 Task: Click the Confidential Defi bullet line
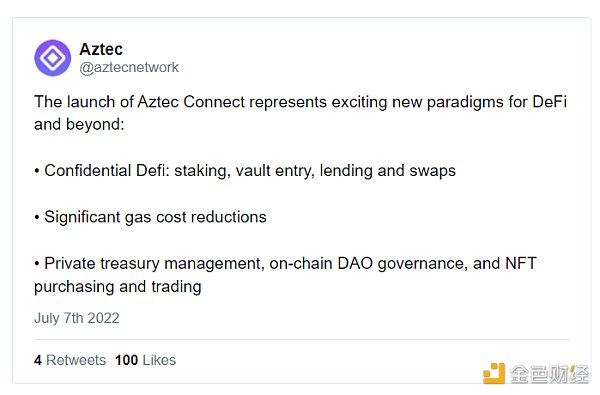pos(245,171)
